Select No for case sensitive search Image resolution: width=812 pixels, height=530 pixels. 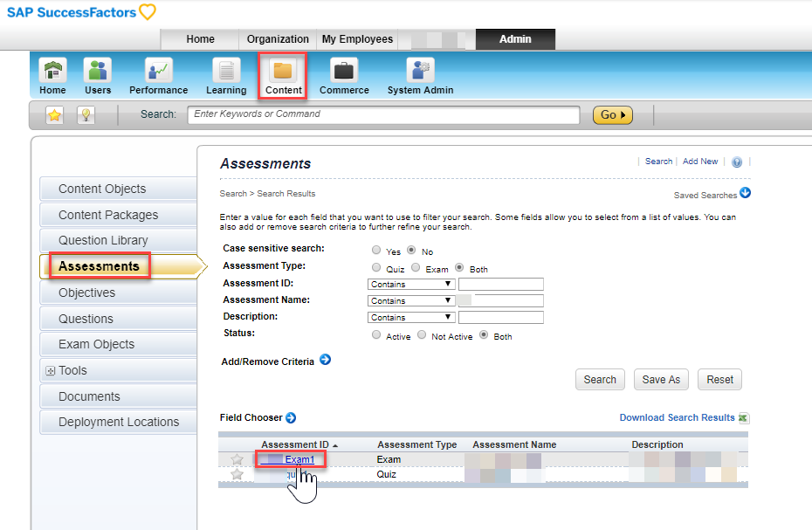pos(411,251)
